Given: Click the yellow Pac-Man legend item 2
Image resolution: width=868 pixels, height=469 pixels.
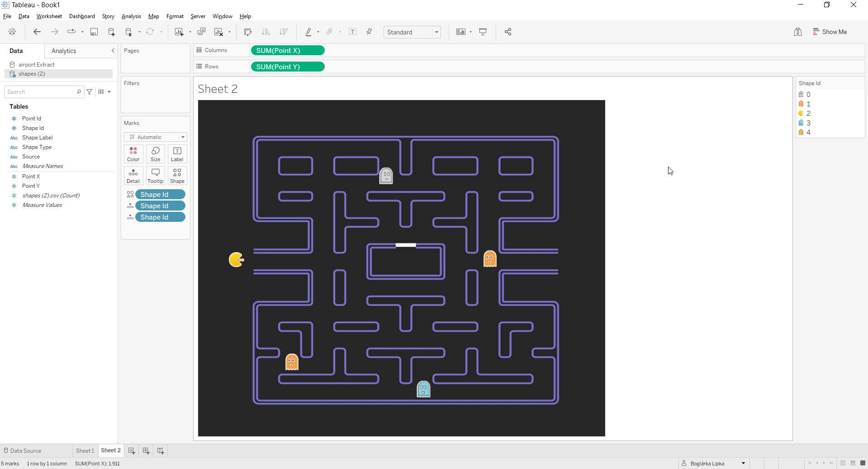Looking at the screenshot, I should pyautogui.click(x=805, y=113).
